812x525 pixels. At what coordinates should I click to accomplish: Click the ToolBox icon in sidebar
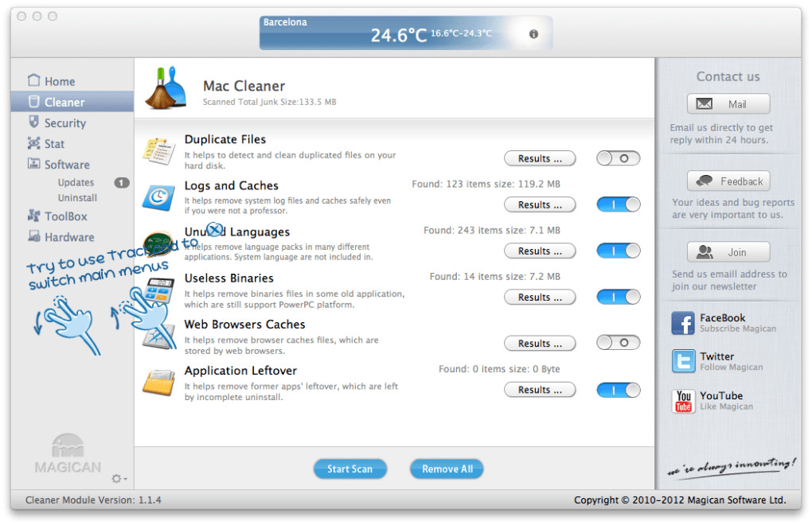(33, 216)
